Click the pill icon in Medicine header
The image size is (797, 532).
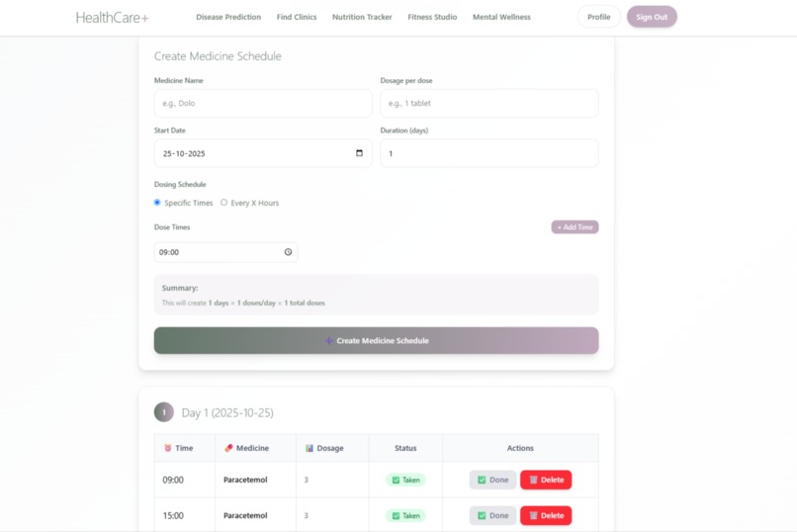[228, 448]
